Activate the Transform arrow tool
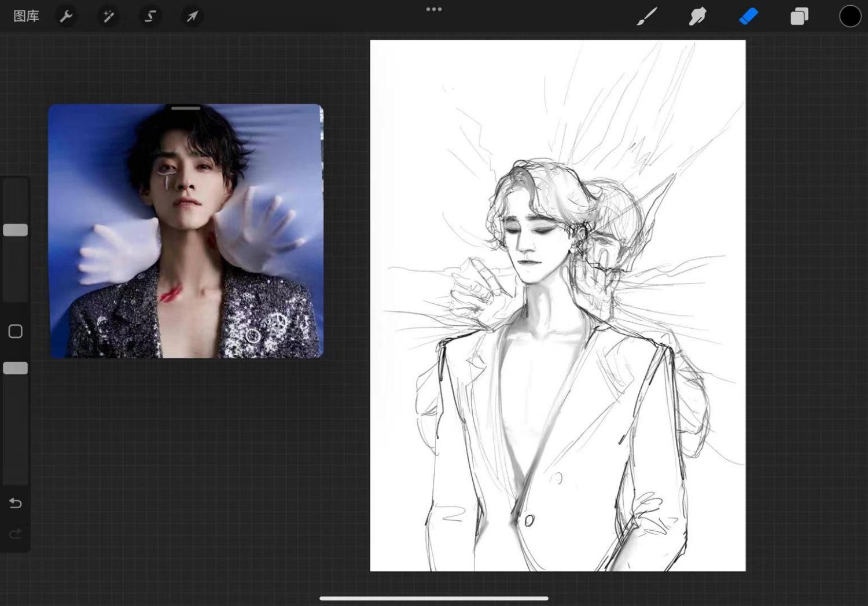Viewport: 868px width, 606px height. pos(192,16)
